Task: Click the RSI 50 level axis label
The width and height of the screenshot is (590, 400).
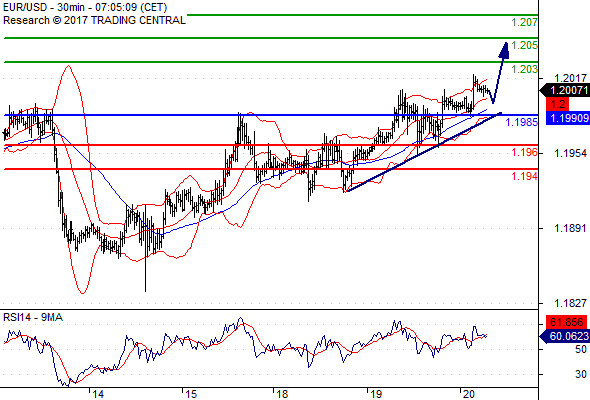Action: 581,349
